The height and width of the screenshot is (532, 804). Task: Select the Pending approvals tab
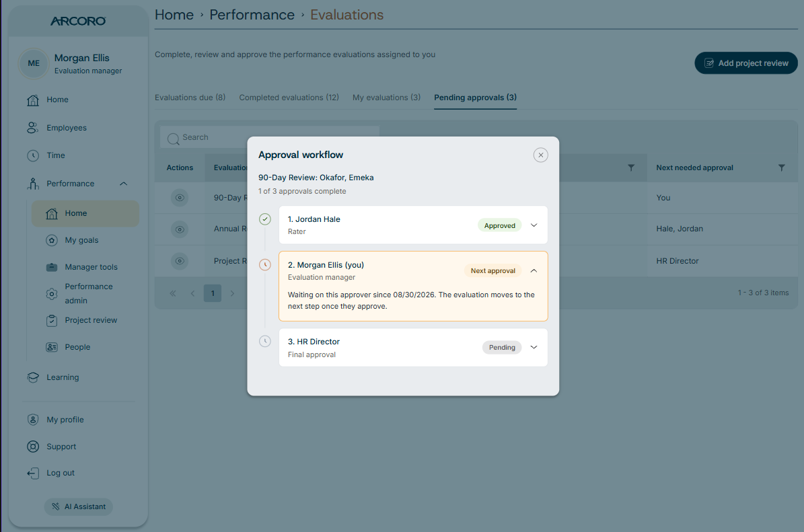click(x=475, y=98)
